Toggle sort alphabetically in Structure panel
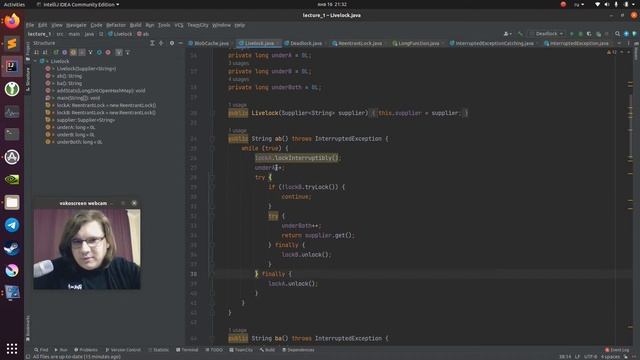 coord(45,52)
